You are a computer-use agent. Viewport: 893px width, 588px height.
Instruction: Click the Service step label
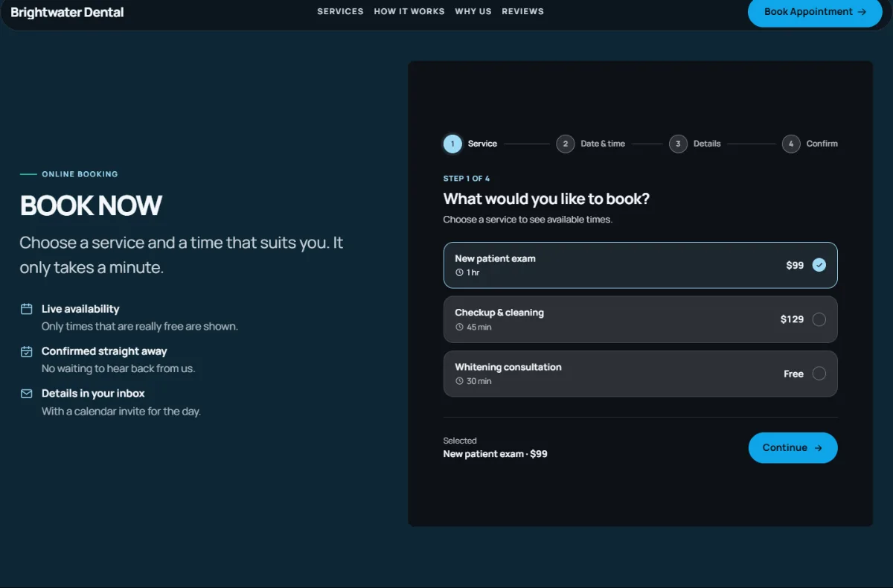click(x=482, y=144)
